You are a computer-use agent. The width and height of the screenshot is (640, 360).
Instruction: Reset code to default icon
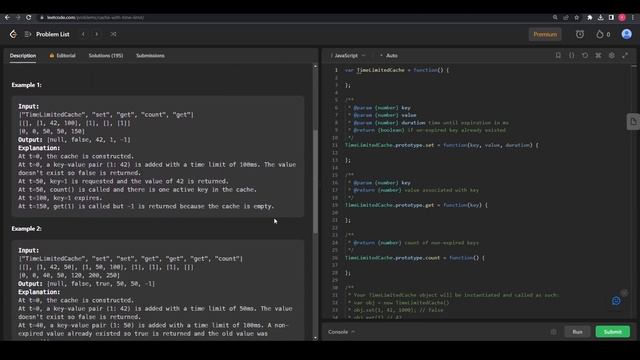[x=585, y=55]
